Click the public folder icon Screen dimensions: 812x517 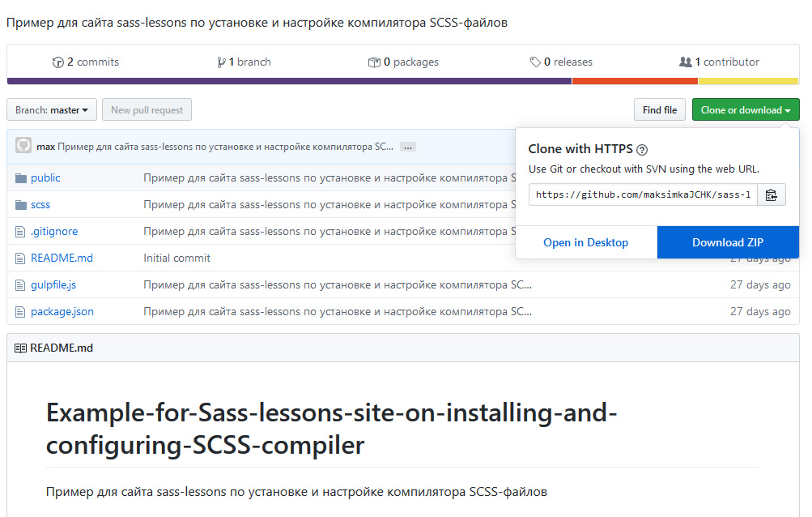pyautogui.click(x=21, y=178)
